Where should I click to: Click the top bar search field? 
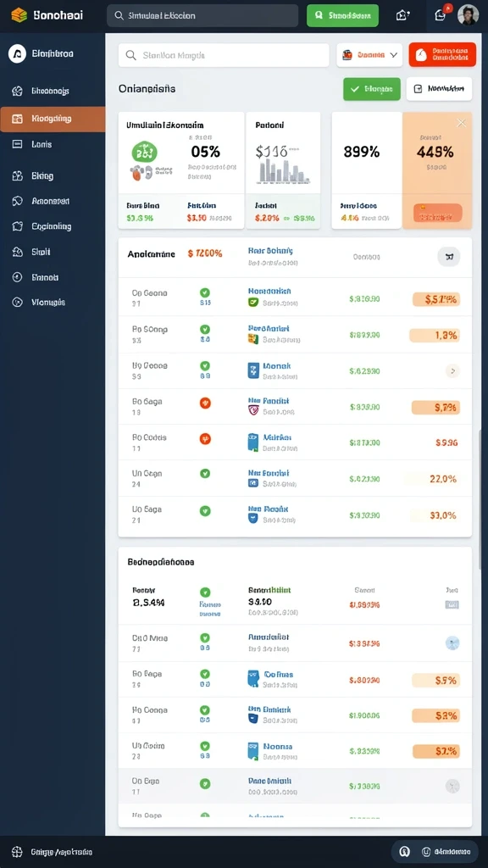(202, 15)
